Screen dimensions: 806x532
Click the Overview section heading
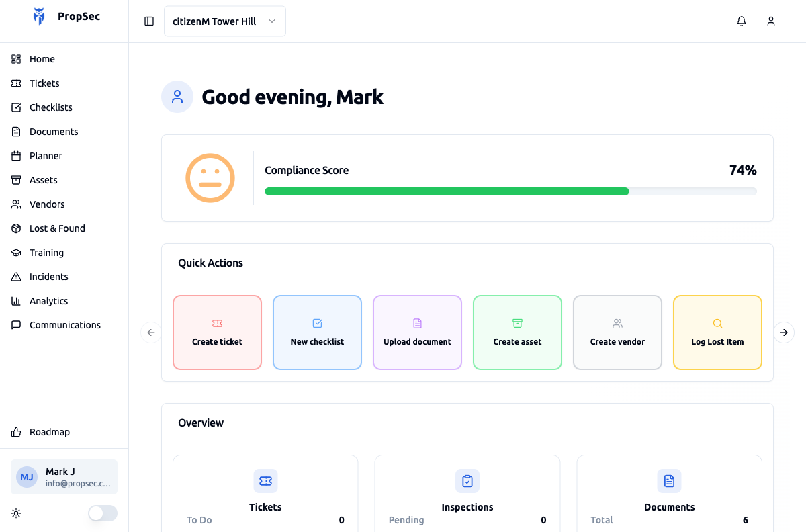pyautogui.click(x=201, y=423)
